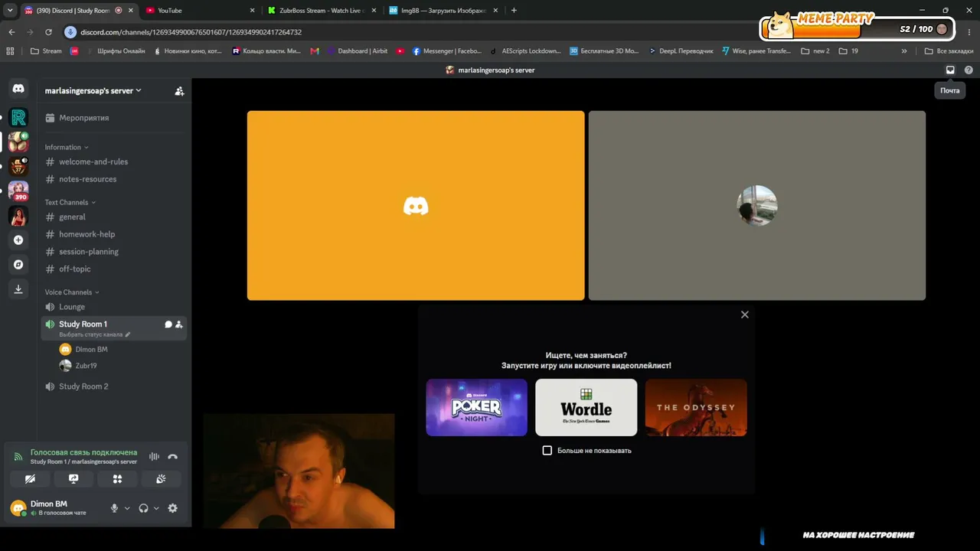Open the Stream bookmarks folder

(46, 51)
